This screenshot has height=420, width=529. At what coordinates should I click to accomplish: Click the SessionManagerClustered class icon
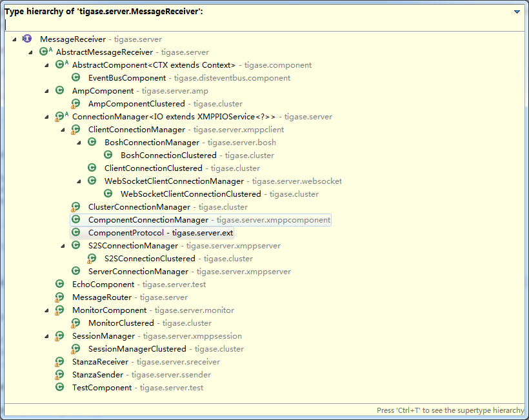(75, 348)
